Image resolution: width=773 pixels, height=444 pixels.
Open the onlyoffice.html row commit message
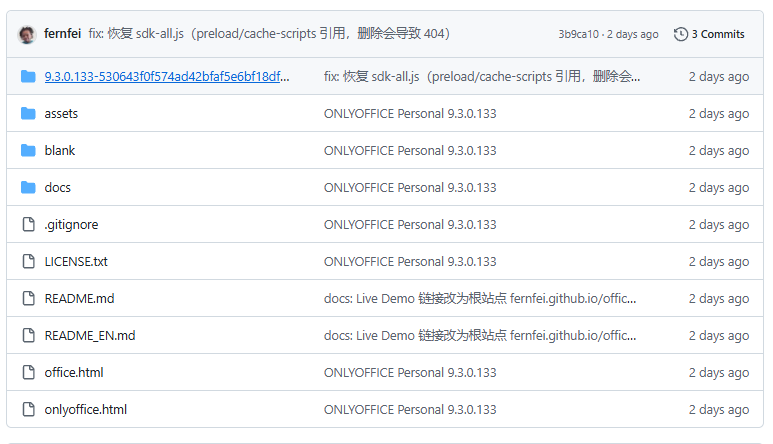(410, 409)
